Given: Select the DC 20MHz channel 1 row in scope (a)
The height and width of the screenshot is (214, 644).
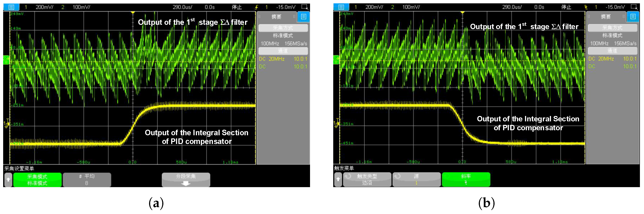Looking at the screenshot, I should [283, 59].
